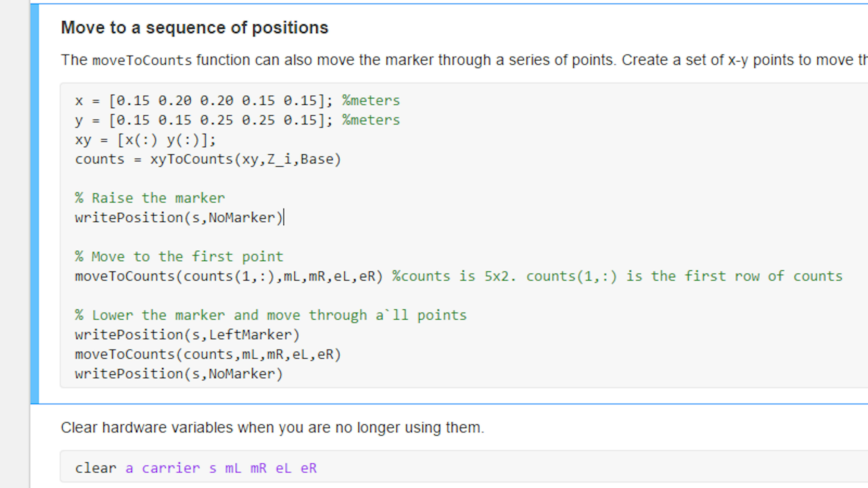Click the %meters comment after x vector
868x488 pixels.
pyautogui.click(x=371, y=100)
